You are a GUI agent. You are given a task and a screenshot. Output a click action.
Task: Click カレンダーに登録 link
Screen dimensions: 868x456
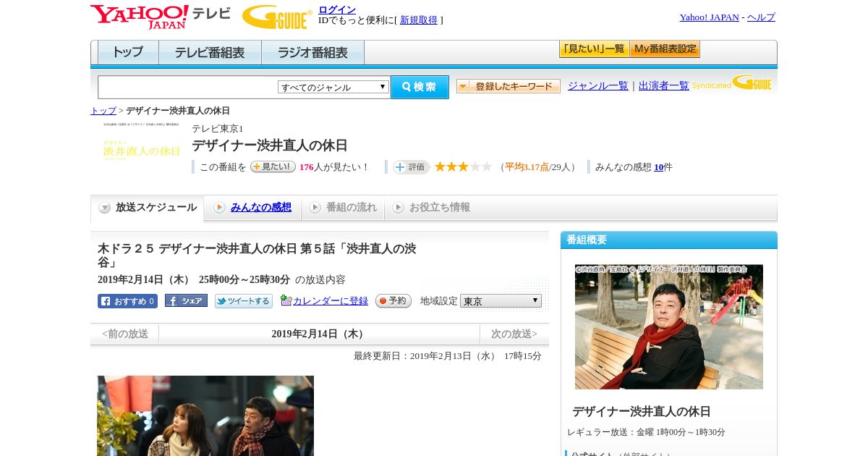click(x=331, y=301)
